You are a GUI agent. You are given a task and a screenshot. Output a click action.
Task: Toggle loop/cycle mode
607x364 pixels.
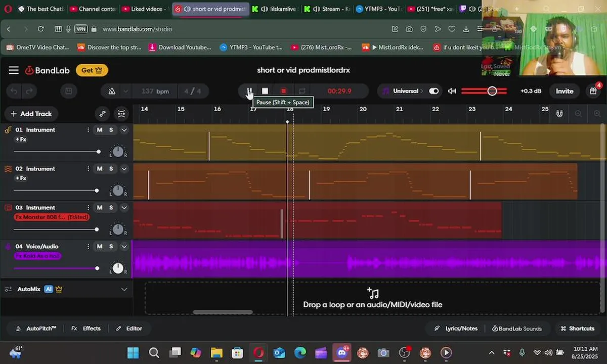(302, 91)
